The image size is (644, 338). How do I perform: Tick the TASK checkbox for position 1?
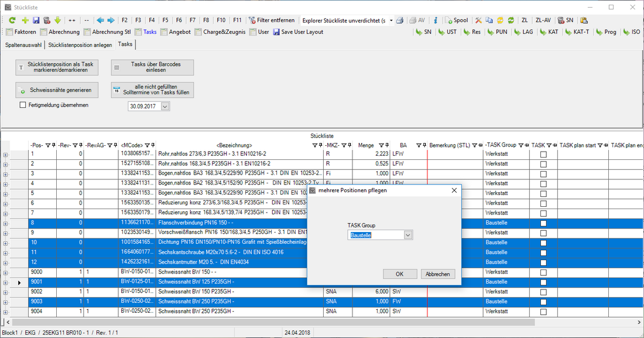point(543,155)
